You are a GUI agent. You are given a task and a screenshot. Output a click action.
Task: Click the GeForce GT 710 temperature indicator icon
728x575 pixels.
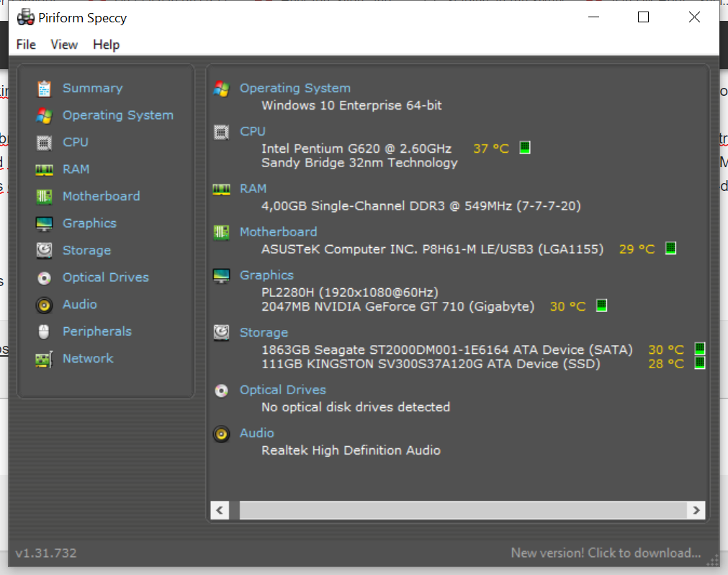click(x=601, y=306)
